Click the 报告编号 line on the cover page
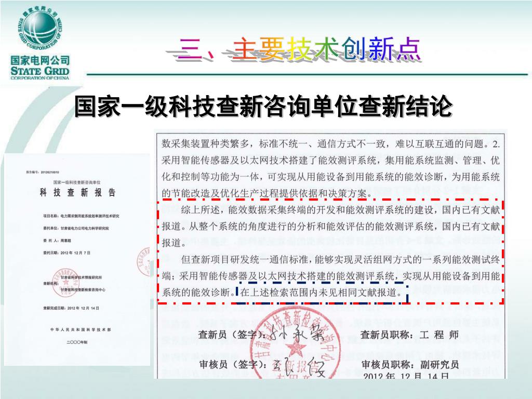Screen dimensions: 532x399 [x=43, y=172]
